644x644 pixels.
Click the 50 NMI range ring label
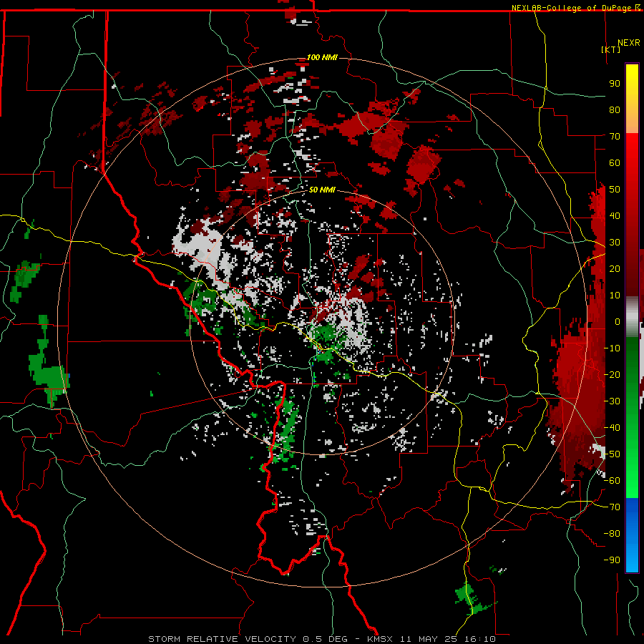[322, 190]
